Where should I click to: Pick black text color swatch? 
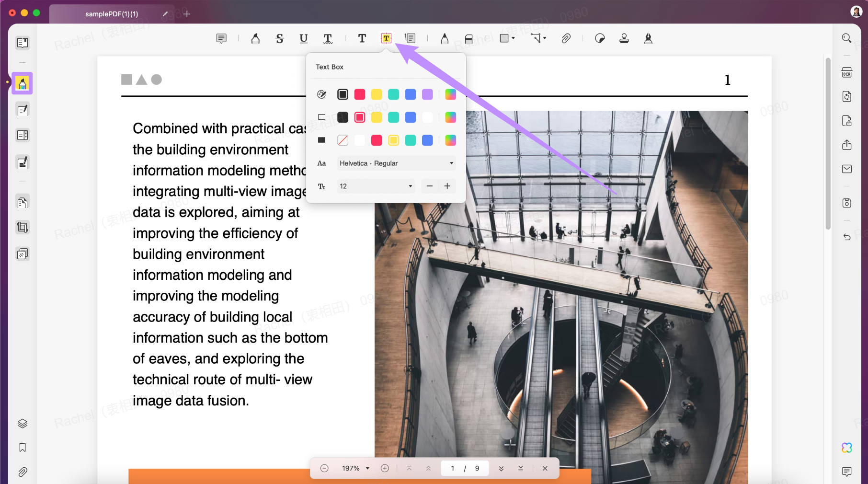[x=343, y=94]
